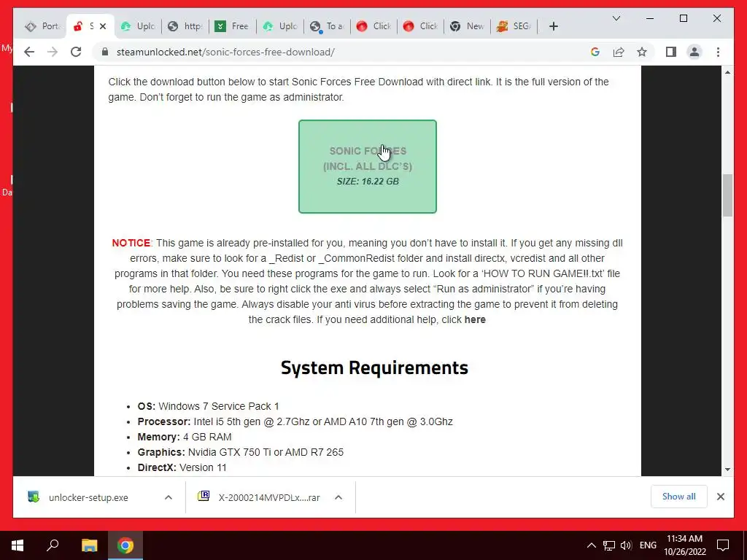This screenshot has height=560, width=747.
Task: Click 'Memory: 4 GB RAM' text
Action: 185,437
